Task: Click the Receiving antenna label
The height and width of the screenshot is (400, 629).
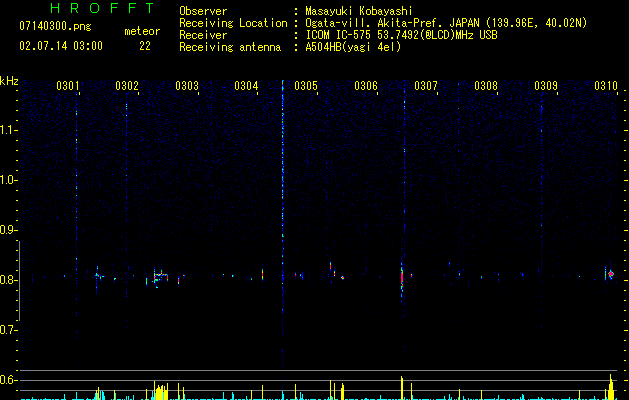Action: tap(230, 47)
